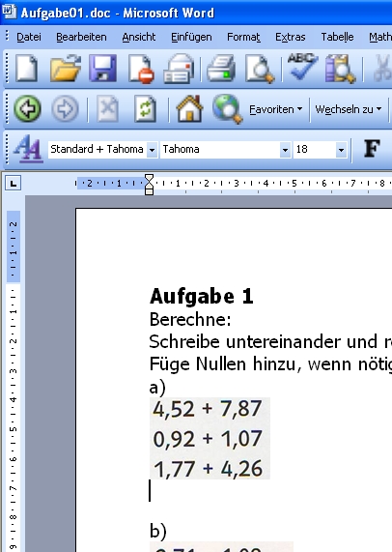The image size is (392, 552).
Task: Go to the Home start page
Action: coord(189,109)
